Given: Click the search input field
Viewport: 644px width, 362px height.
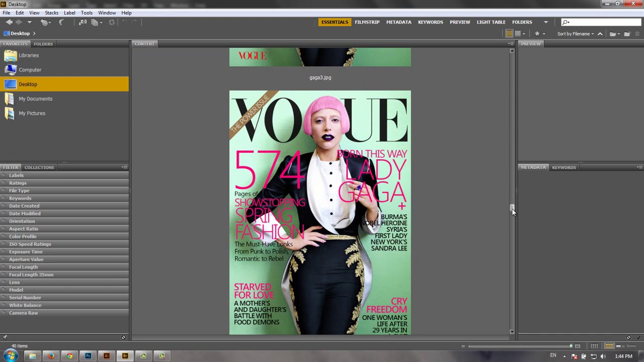Looking at the screenshot, I should pos(601,22).
